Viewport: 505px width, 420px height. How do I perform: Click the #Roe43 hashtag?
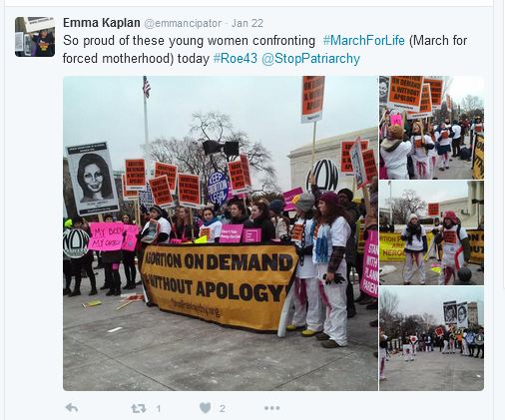(236, 59)
